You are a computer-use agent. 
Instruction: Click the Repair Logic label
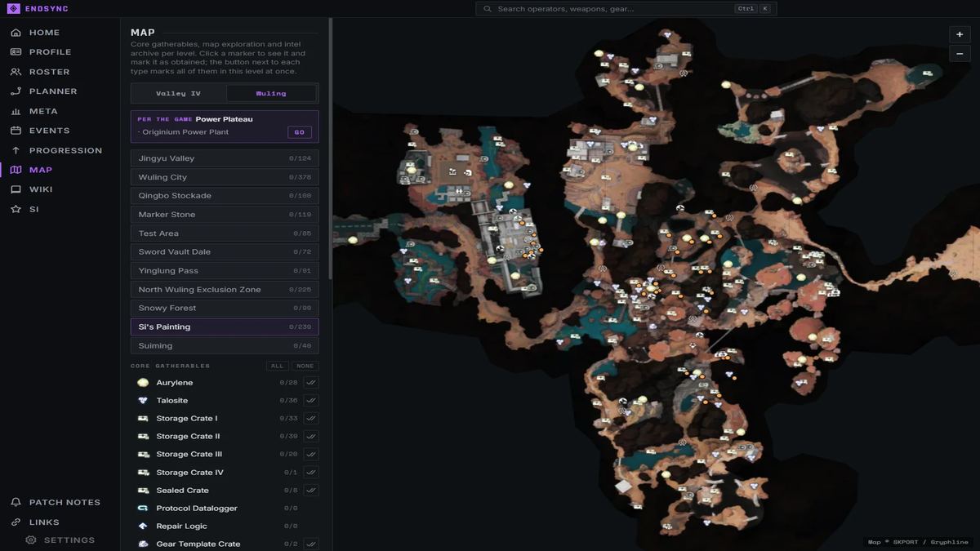[181, 526]
